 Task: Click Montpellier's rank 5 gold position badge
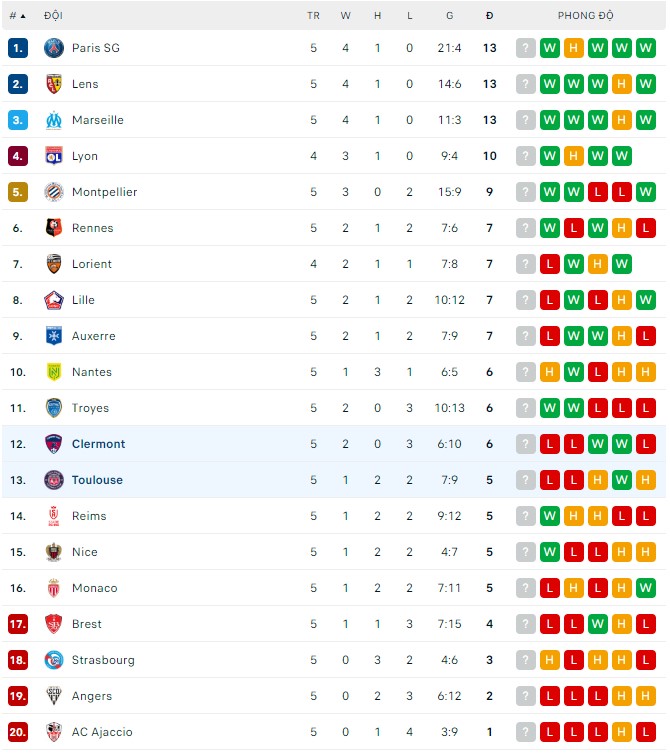tap(18, 192)
